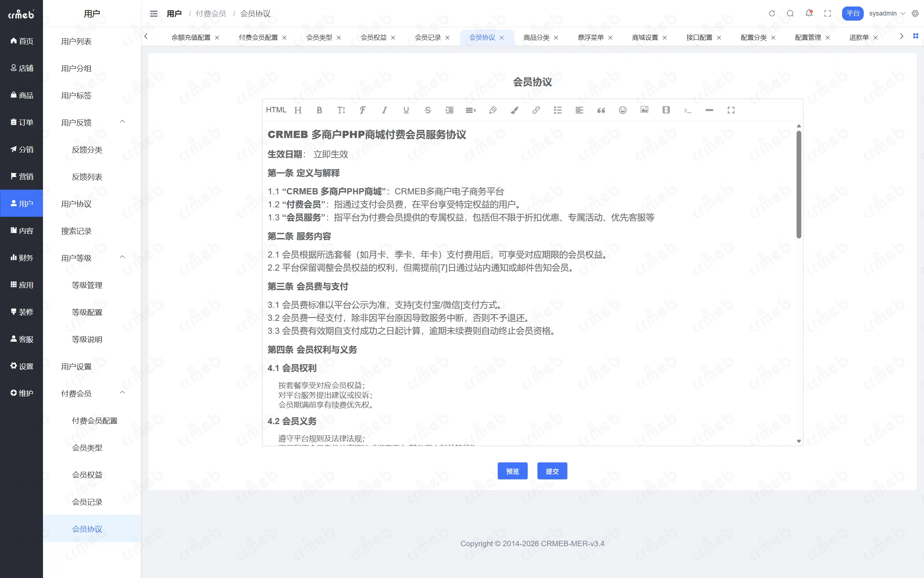Collapse the sidebar with hamburger icon

(154, 14)
